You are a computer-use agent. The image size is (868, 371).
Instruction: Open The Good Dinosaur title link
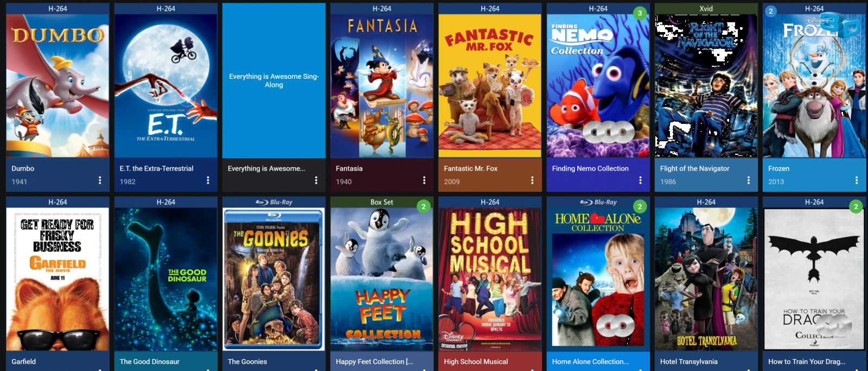click(x=150, y=362)
